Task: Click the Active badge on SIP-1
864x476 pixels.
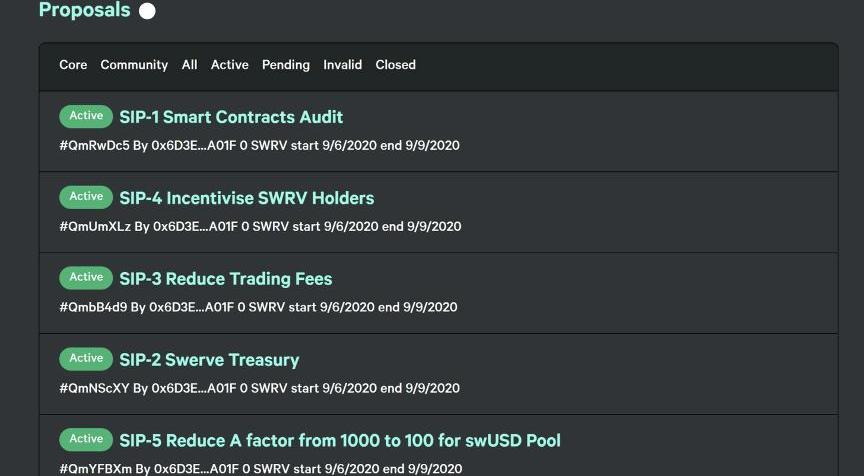Action: point(86,116)
